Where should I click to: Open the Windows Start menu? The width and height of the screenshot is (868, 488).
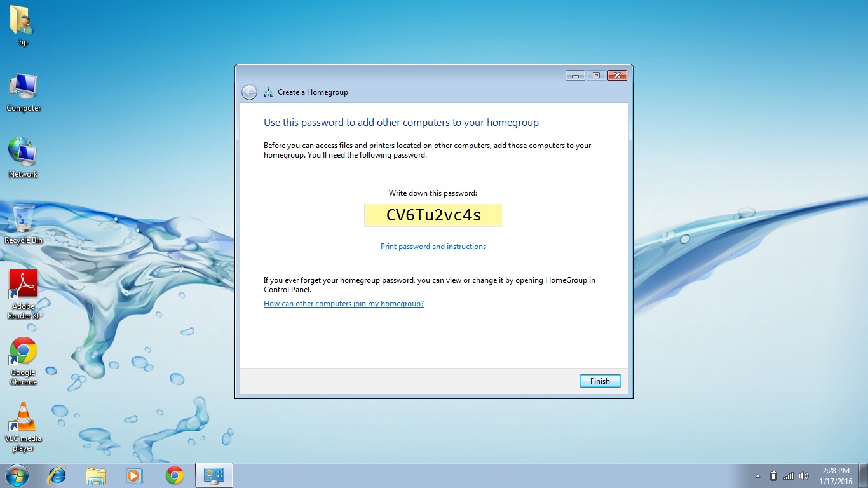(17, 475)
